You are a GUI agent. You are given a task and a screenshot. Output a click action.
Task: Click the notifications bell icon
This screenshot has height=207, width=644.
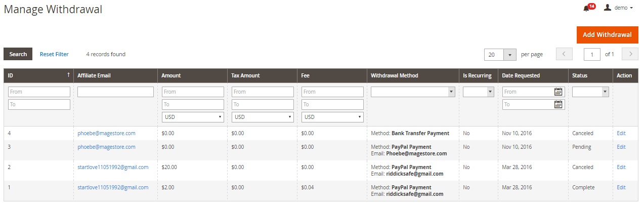pos(586,8)
